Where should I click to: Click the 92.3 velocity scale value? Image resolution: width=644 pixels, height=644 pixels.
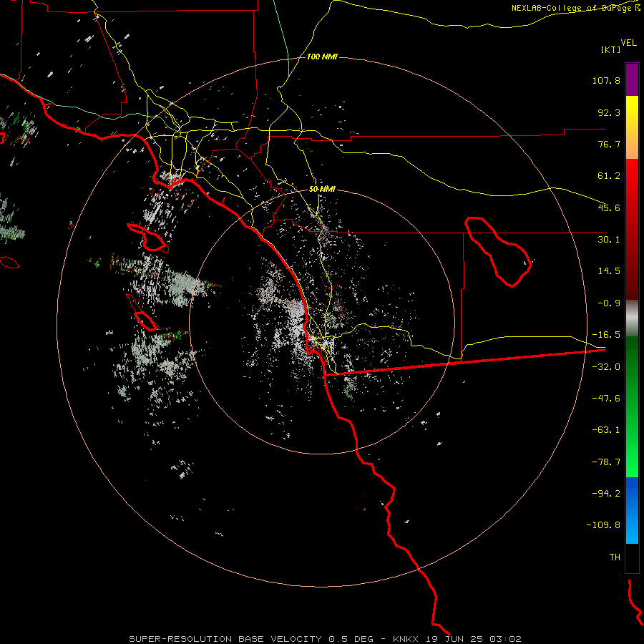609,112
